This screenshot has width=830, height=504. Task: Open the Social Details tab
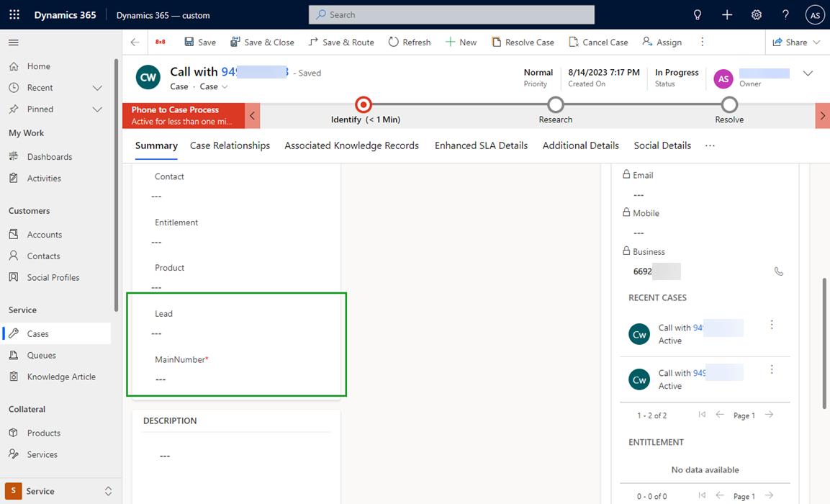662,145
